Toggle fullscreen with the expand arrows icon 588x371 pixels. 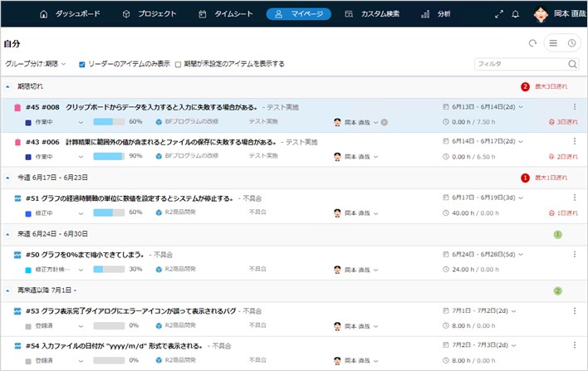click(499, 14)
